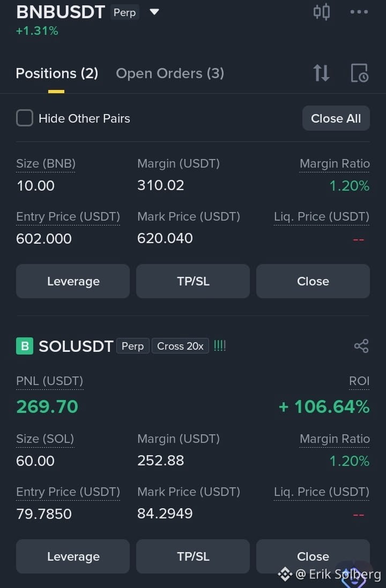Open TP/SL for the SOLUSDT position
Screen dimensions: 386x588
click(x=193, y=556)
